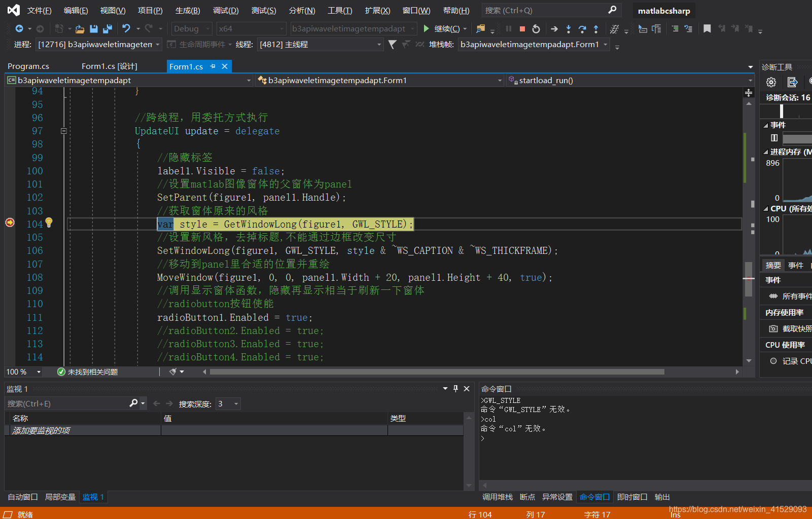Screen dimensions: 812x519
Task: Switch to the 局部变量 tab
Action: pos(60,497)
